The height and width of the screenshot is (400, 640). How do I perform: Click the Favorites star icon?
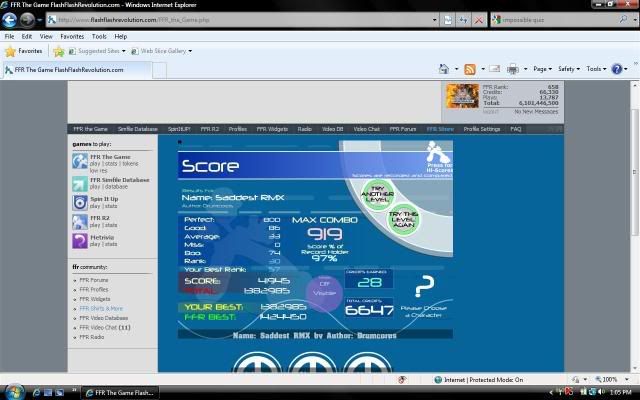pos(11,50)
